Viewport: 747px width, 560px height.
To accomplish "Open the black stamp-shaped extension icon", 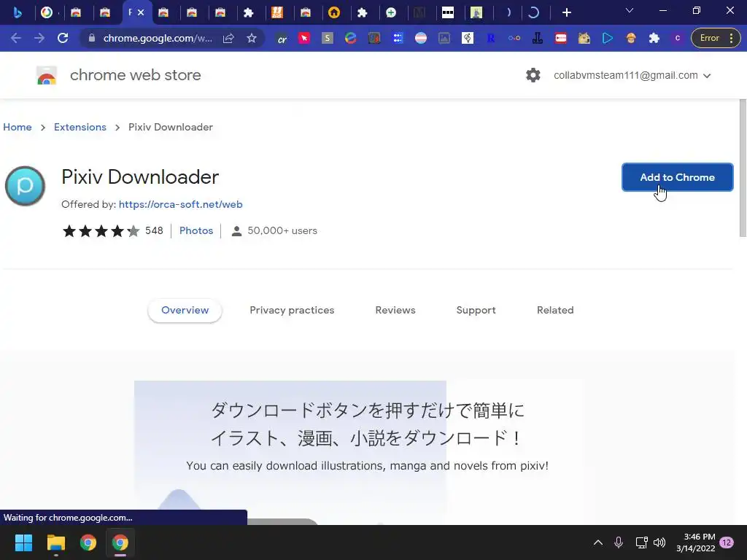I will (538, 38).
